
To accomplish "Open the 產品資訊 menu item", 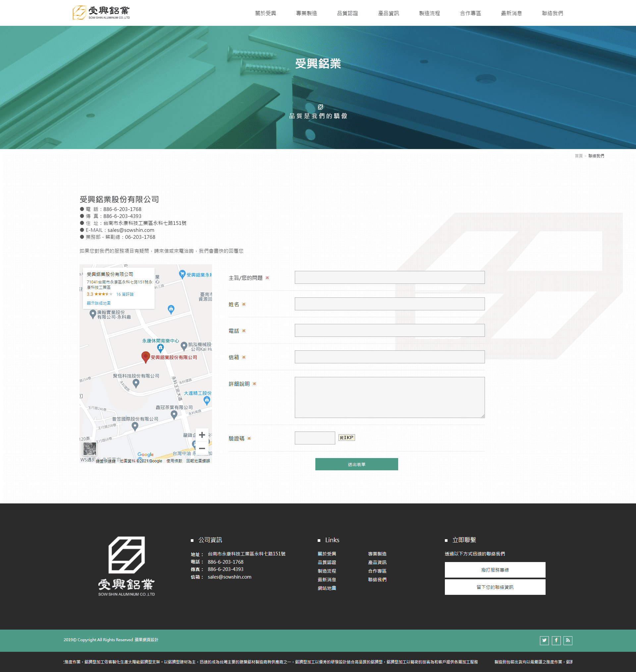I will (x=389, y=13).
